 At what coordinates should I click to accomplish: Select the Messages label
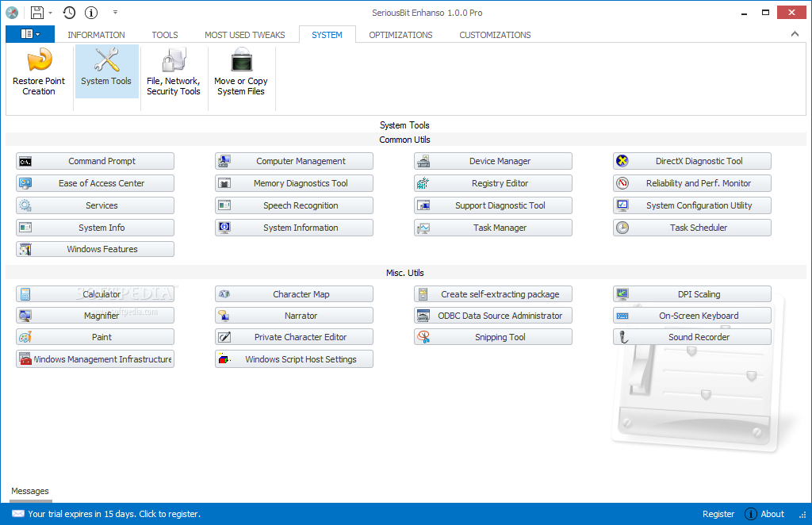pos(30,491)
